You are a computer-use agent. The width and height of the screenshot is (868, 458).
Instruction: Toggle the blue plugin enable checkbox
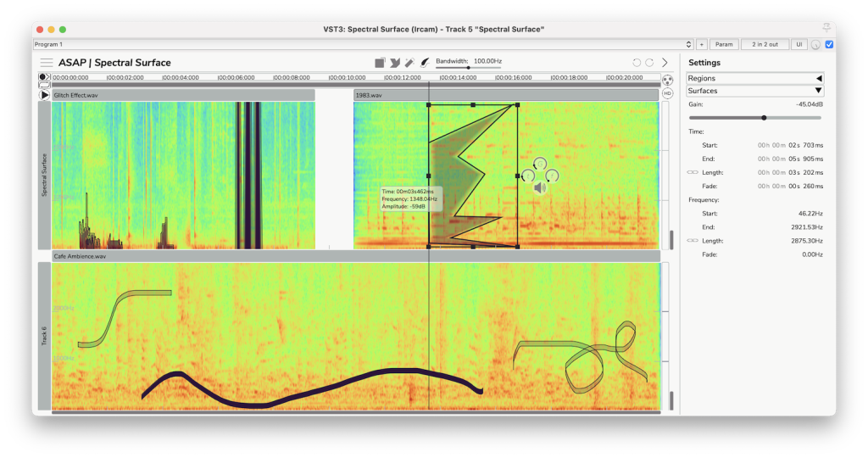pos(829,44)
